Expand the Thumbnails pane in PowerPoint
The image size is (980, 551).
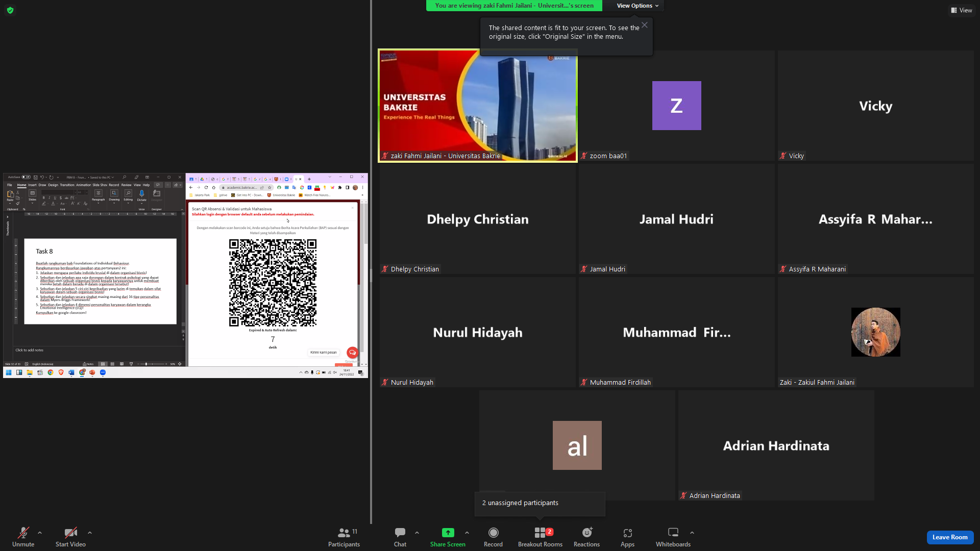8,217
